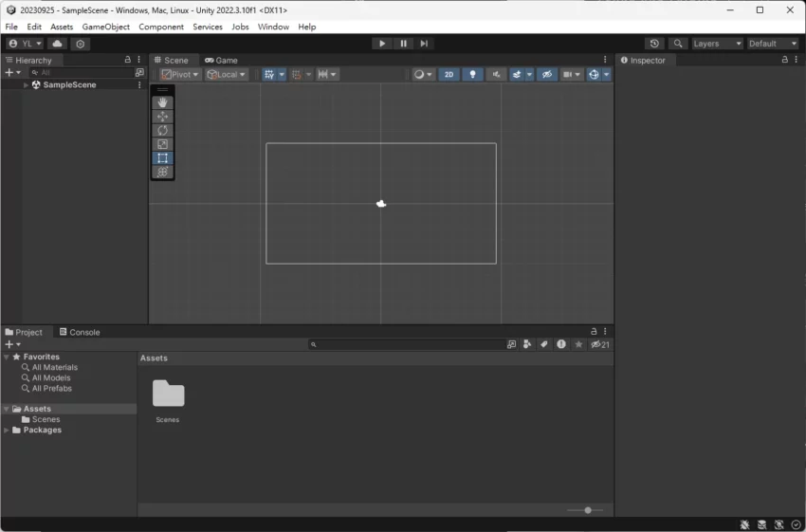Toggle grid snapping icon
Viewport: 806px width, 532px height.
297,75
